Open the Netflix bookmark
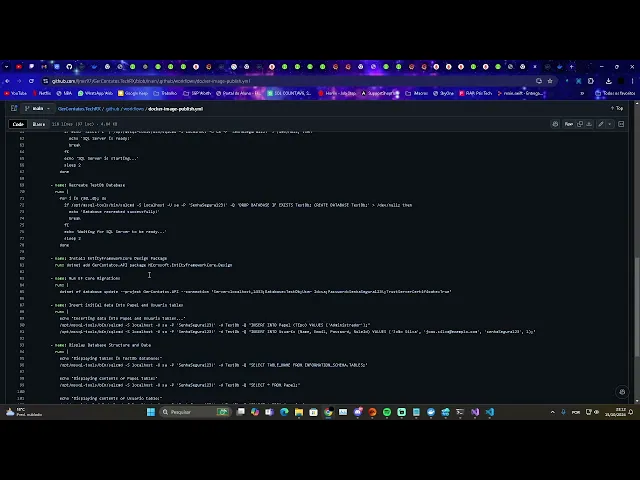The image size is (640, 480). point(42,93)
